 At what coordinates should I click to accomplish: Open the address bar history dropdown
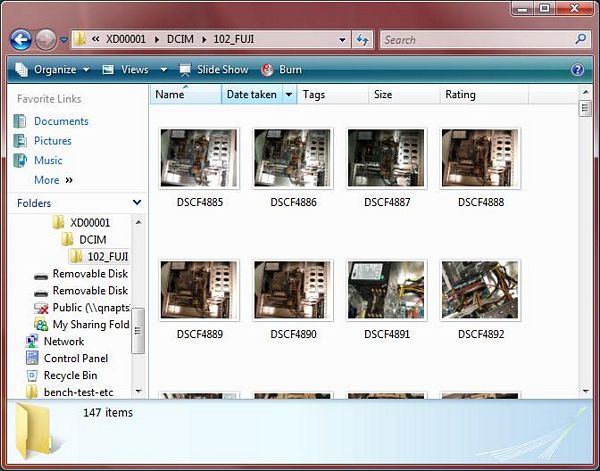tap(342, 39)
